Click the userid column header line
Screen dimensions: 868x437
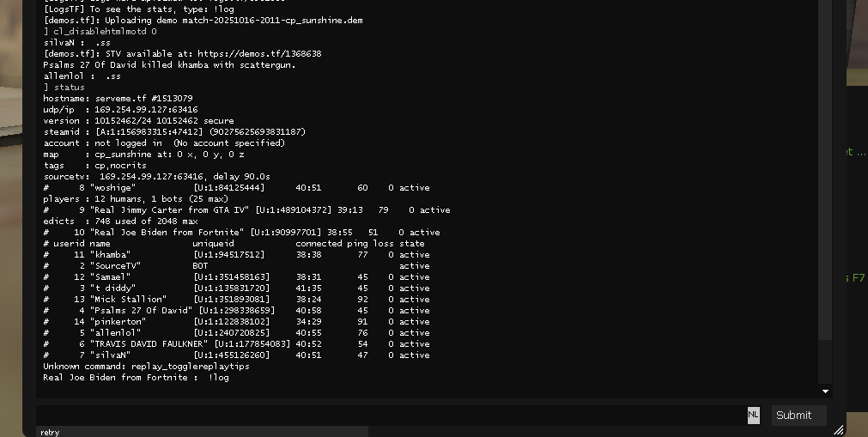(234, 243)
